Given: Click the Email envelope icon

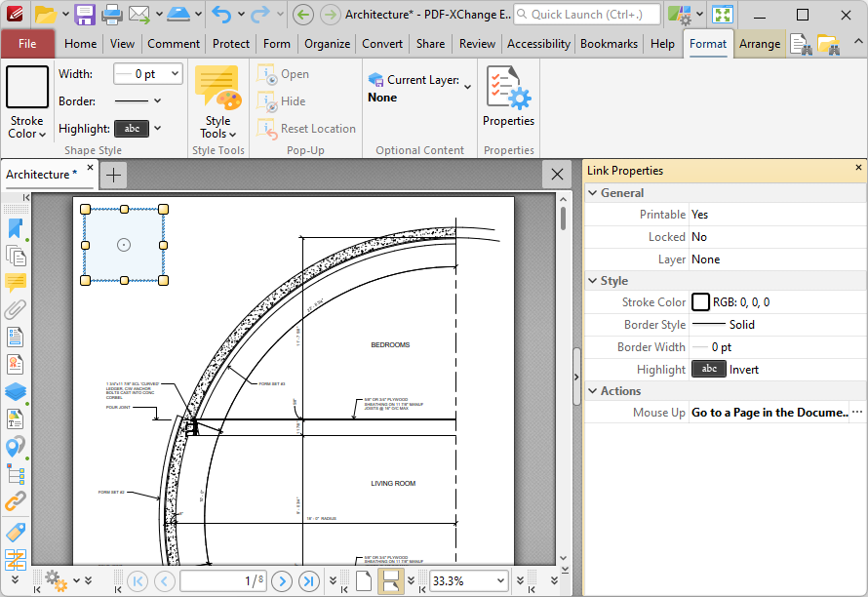Looking at the screenshot, I should (139, 15).
